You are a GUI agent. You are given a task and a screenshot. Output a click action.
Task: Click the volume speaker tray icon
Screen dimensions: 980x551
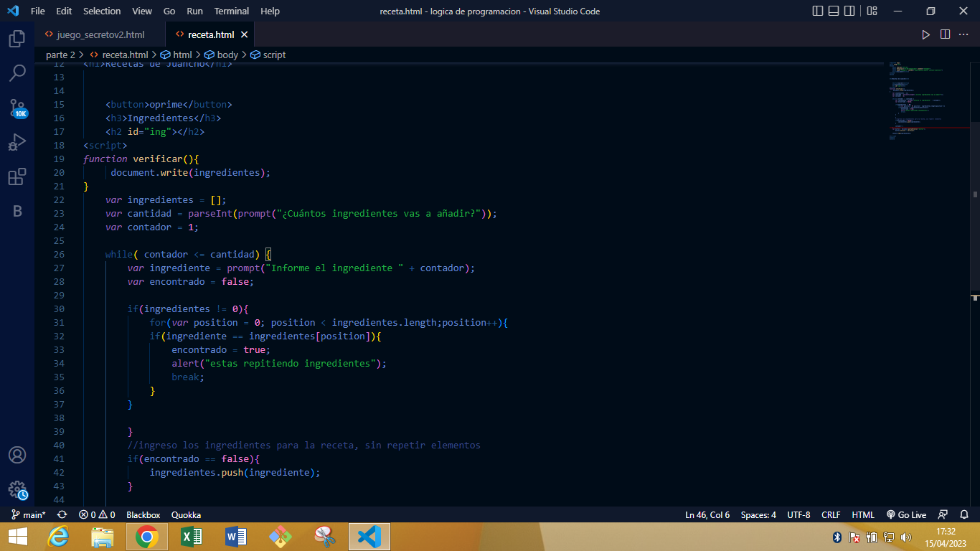pyautogui.click(x=906, y=537)
